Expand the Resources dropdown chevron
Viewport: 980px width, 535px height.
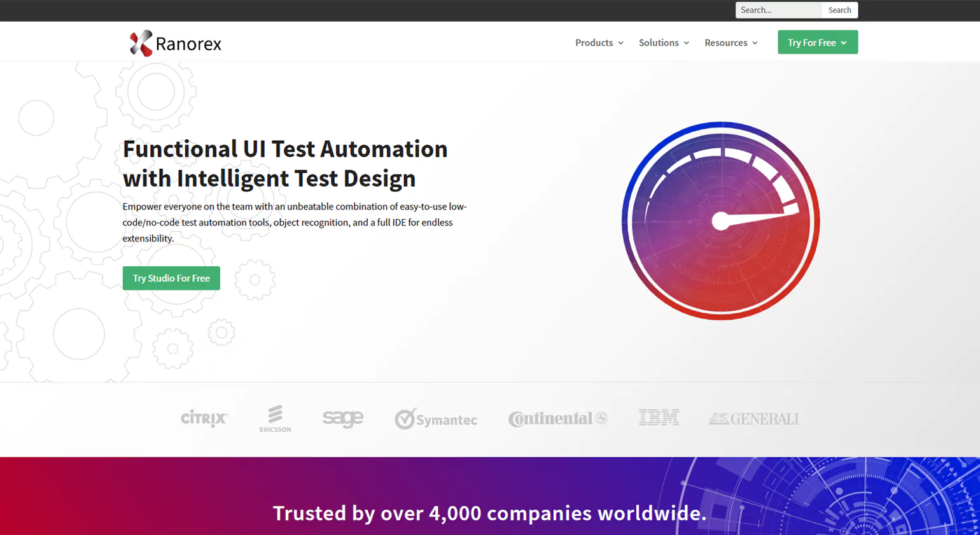[x=755, y=43]
